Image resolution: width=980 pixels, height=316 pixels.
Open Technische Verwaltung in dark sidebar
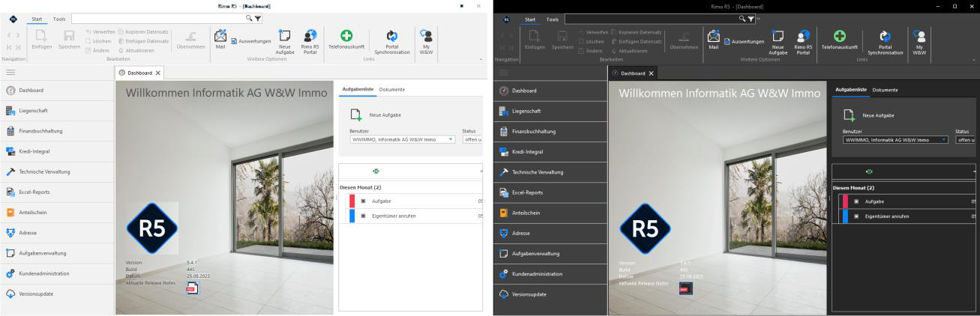[x=550, y=172]
